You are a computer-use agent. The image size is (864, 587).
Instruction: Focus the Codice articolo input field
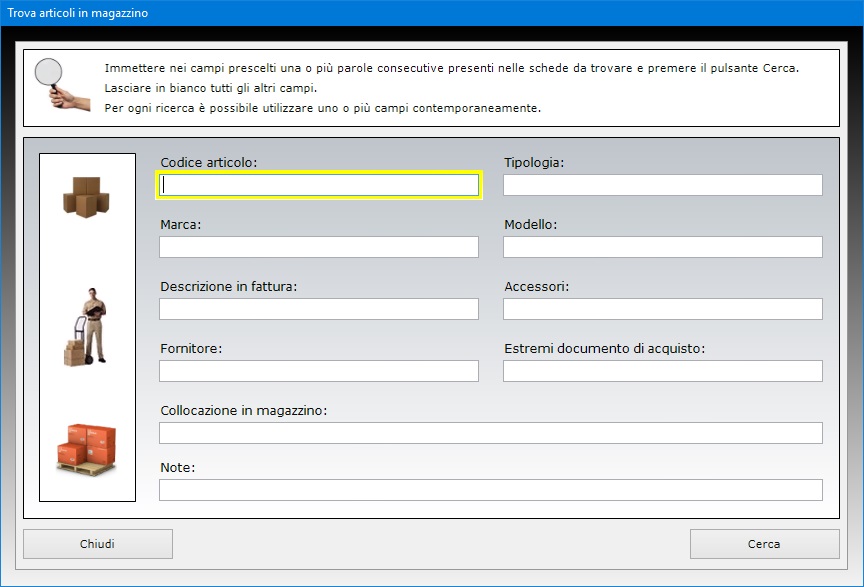click(319, 185)
